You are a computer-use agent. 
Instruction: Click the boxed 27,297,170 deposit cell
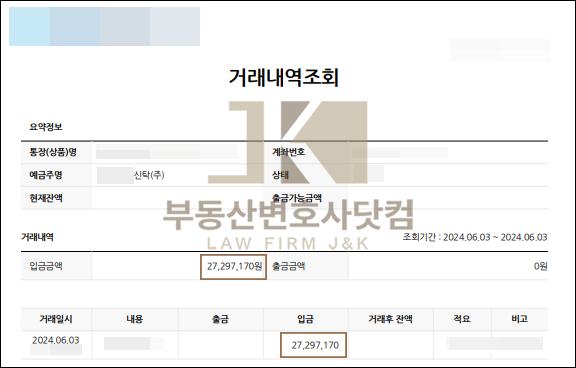click(313, 345)
